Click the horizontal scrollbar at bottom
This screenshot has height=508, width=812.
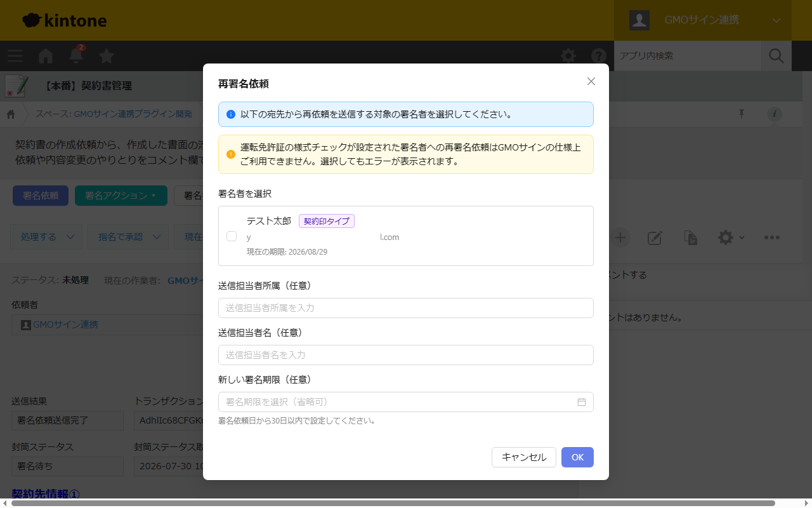(x=393, y=504)
